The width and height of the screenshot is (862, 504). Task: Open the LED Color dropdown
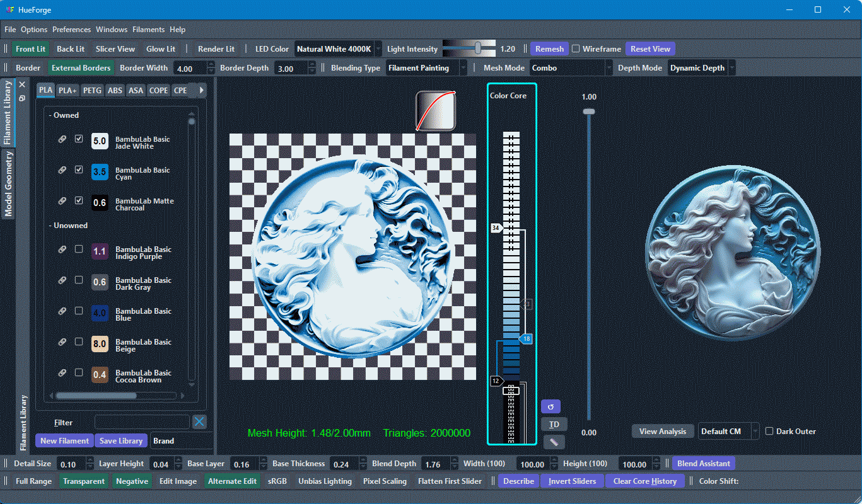pos(338,49)
